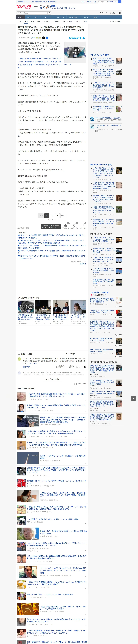138x644 pixels.
Task: Share article on X icon below headline
Action: [44, 38]
